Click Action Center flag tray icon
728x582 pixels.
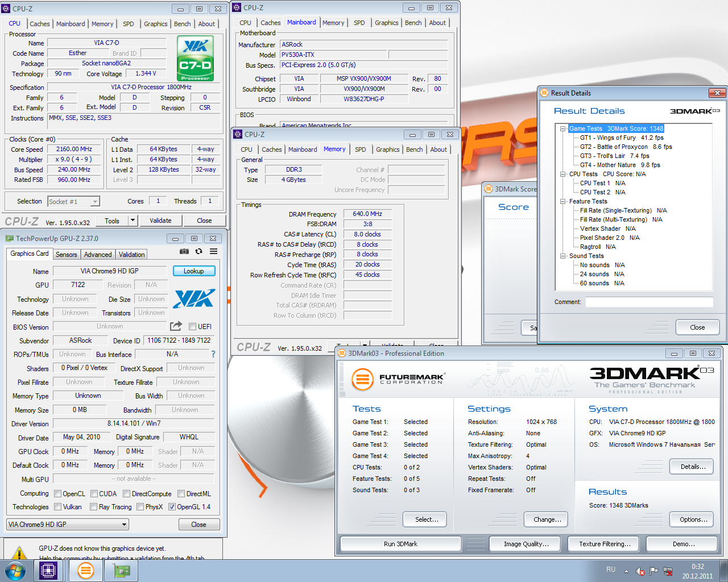653,571
